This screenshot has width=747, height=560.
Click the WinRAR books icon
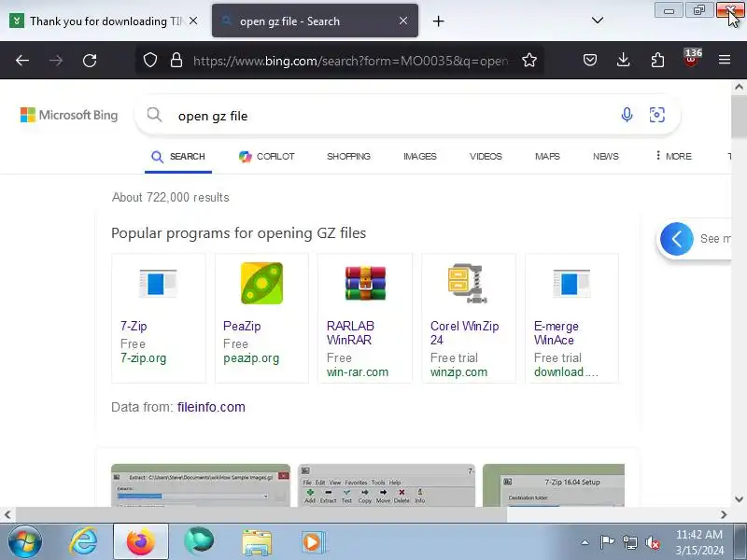coord(365,284)
